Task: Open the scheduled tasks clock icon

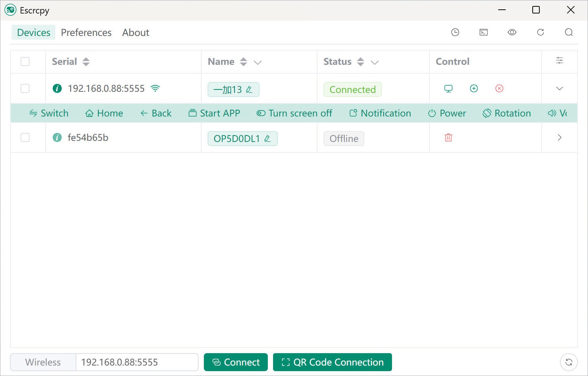Action: 455,32
